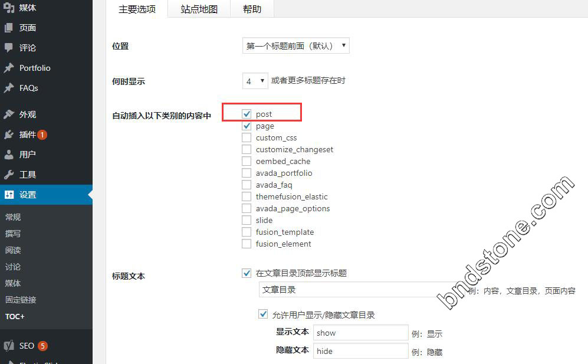Open the heading count dropdown showing 4

pyautogui.click(x=255, y=81)
